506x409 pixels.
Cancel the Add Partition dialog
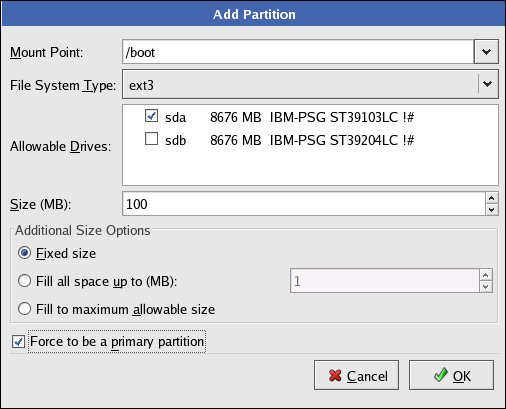(x=356, y=375)
